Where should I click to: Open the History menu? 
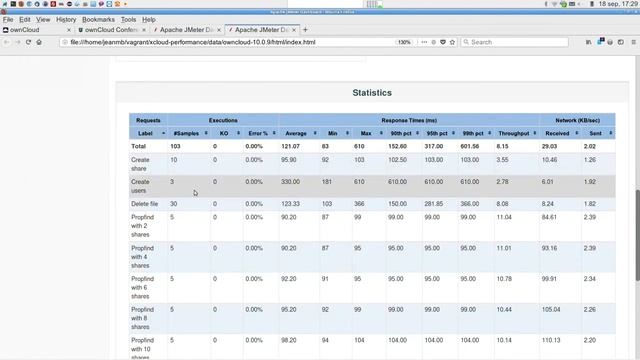click(x=66, y=20)
